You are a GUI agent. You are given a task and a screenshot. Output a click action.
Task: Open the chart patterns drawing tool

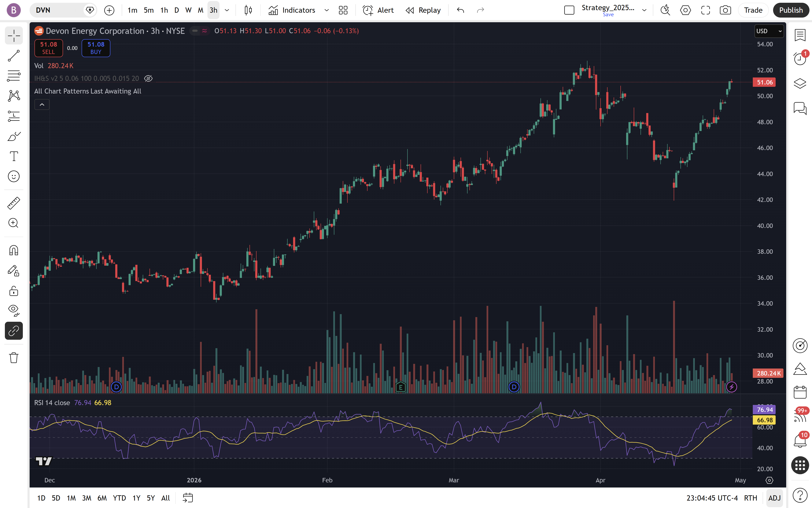coord(14,96)
